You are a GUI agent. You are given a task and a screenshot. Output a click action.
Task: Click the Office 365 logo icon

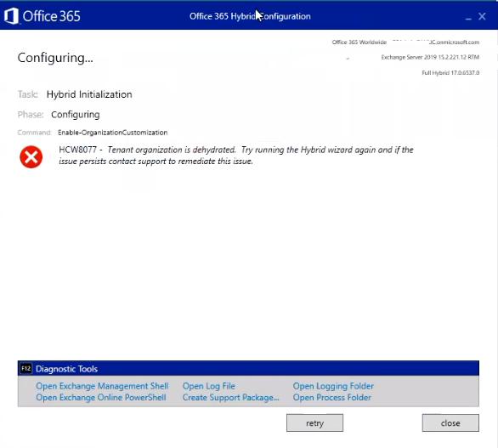11,16
